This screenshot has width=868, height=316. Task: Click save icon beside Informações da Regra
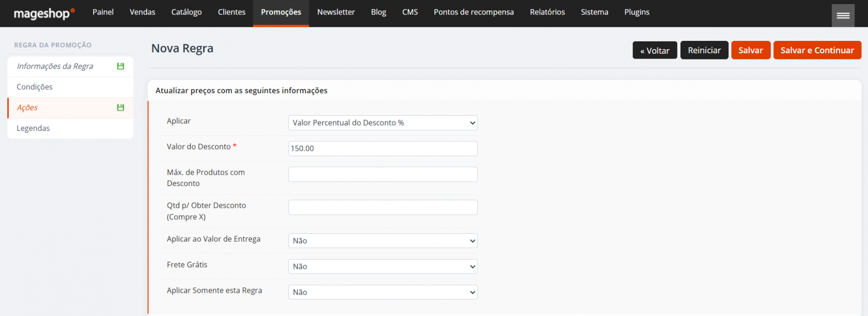[x=120, y=66]
